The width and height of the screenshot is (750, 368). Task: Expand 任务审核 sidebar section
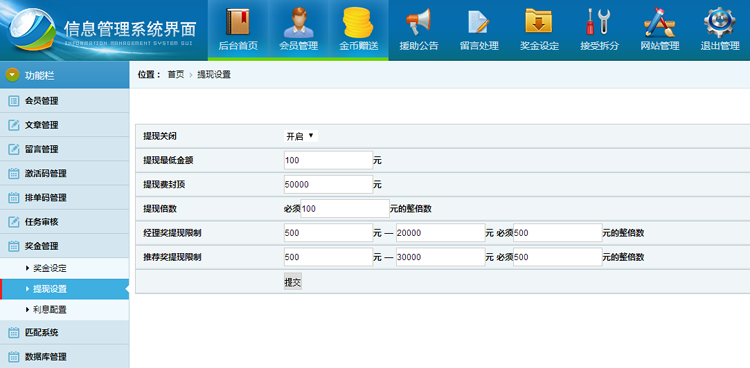click(x=65, y=222)
